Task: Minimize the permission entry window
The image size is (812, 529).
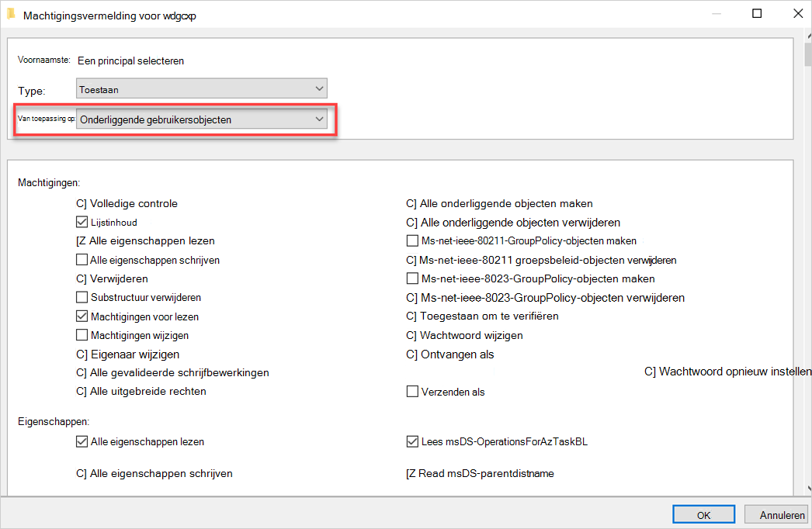Action: click(x=717, y=14)
